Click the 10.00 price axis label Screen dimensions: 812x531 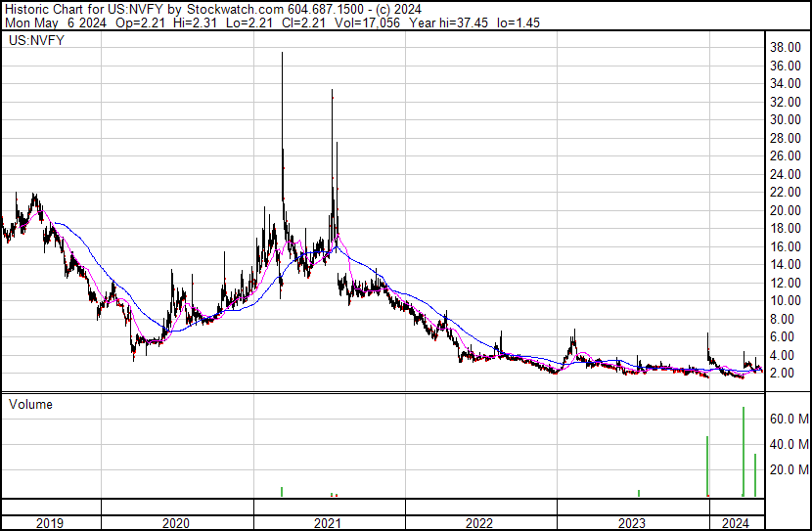(x=787, y=301)
